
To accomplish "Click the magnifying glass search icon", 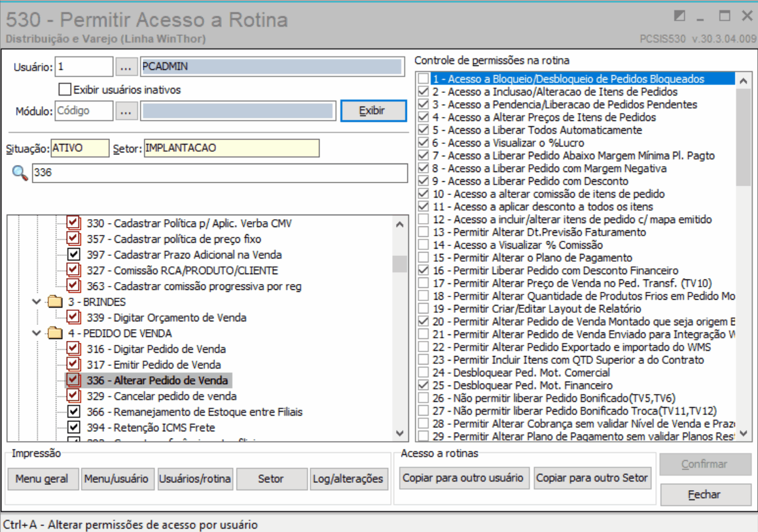I will click(20, 173).
